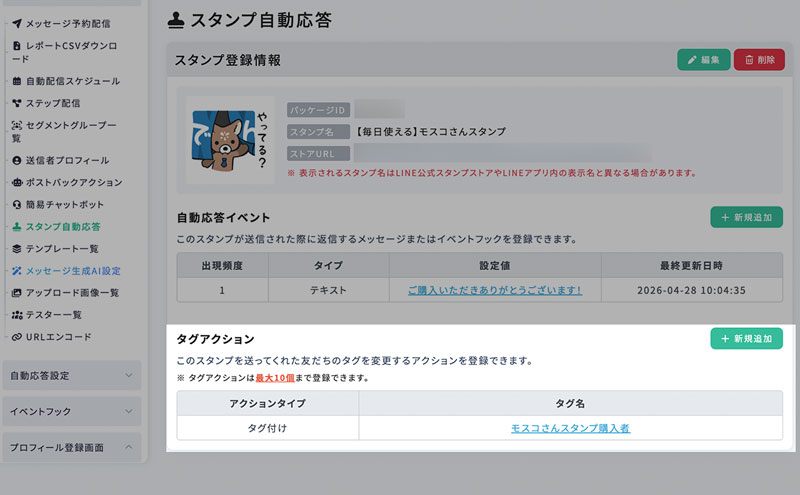This screenshot has height=495, width=800.
Task: Click the レポートCSVダウンロード file icon
Action: coord(17,45)
